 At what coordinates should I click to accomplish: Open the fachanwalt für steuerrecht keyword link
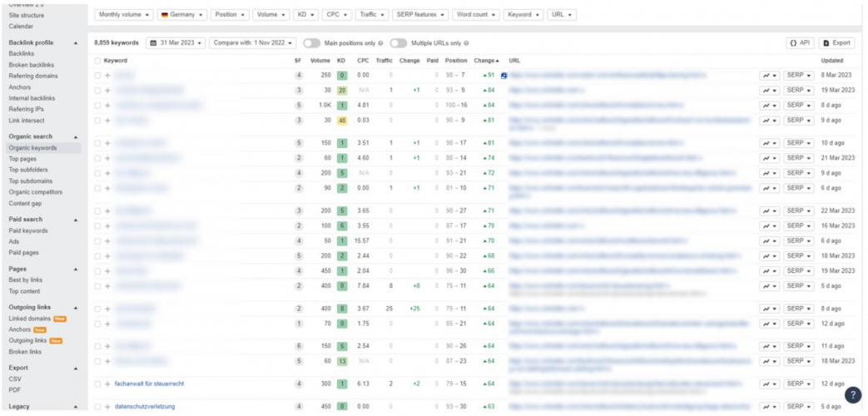point(150,384)
